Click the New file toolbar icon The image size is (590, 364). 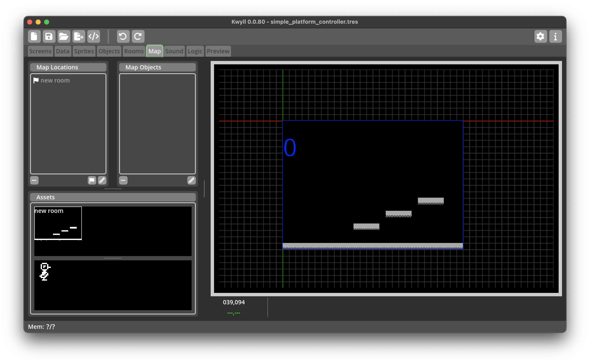click(34, 36)
